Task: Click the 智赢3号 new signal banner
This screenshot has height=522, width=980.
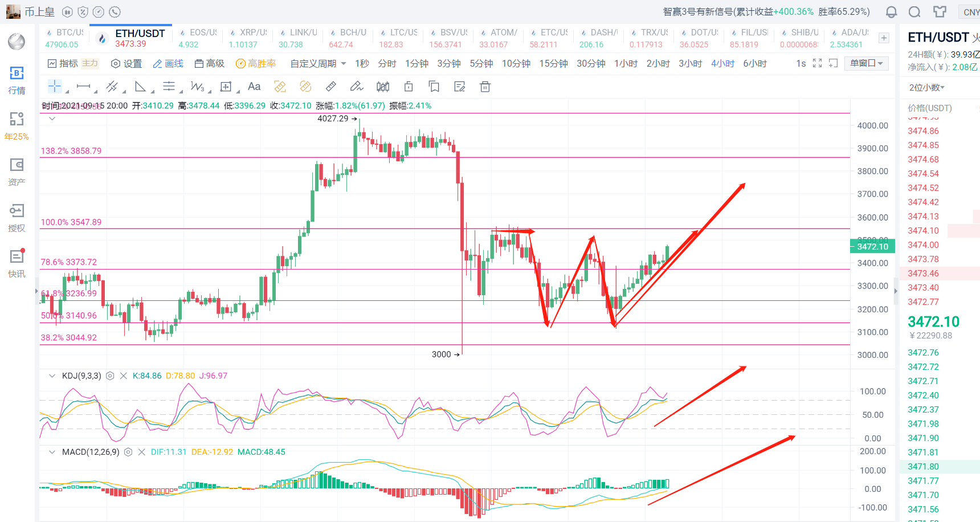Action: coord(766,11)
